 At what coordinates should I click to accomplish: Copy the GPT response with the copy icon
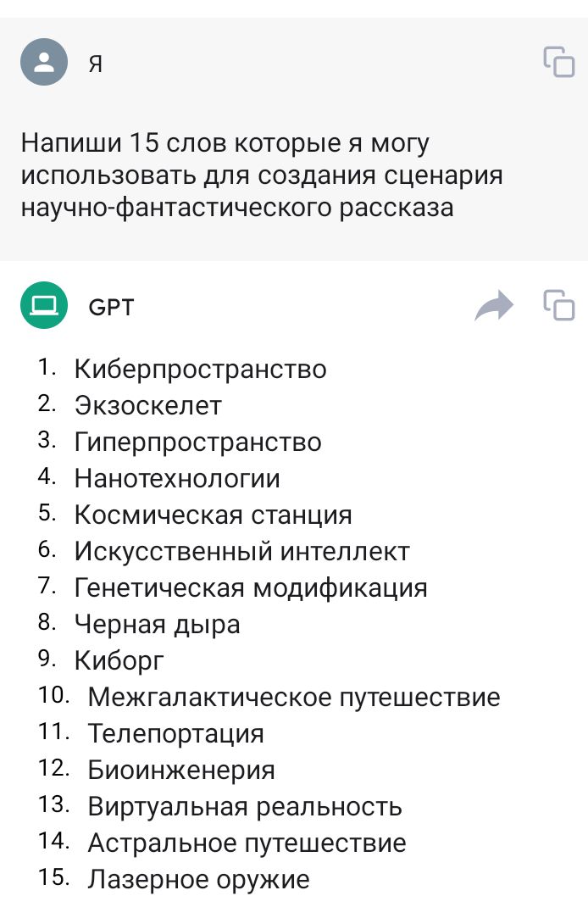(x=558, y=305)
